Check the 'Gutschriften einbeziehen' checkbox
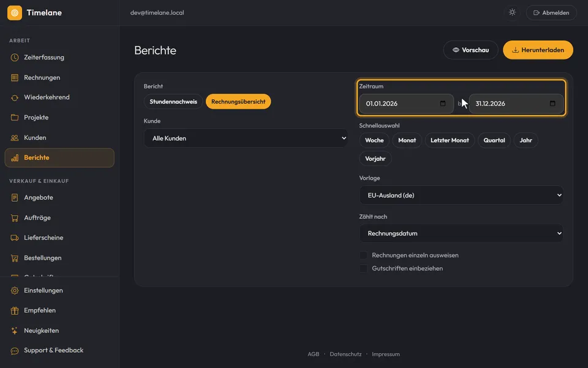Viewport: 588px width, 368px height. click(x=363, y=269)
